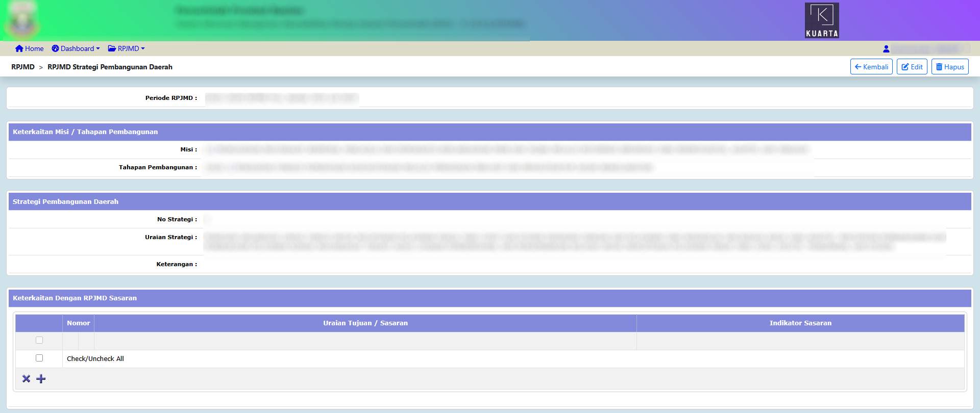This screenshot has height=413, width=980.
Task: Open the RPJMD dropdown in navbar
Action: click(127, 48)
